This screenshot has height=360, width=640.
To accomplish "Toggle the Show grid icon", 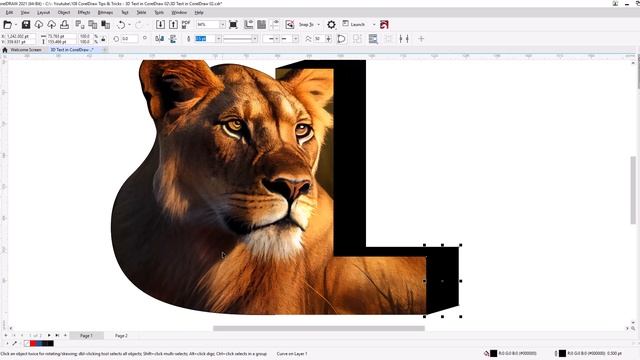I will [262, 25].
